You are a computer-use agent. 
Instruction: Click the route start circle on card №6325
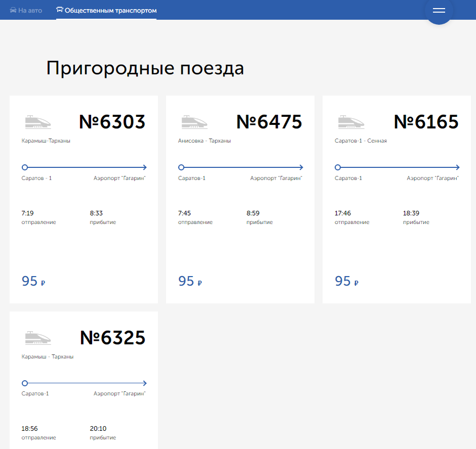point(25,383)
